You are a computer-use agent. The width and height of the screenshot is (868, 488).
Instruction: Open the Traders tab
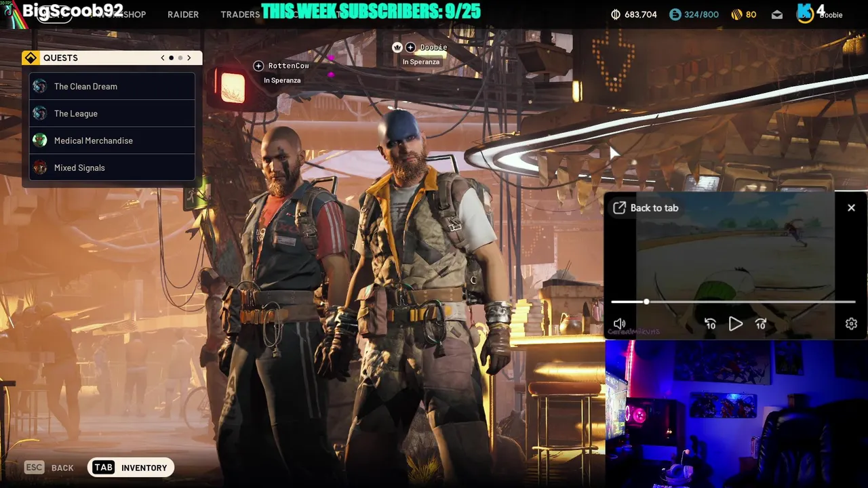[240, 14]
